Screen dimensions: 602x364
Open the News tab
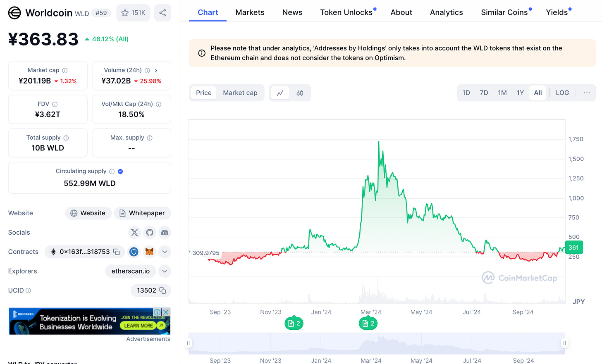(x=292, y=12)
